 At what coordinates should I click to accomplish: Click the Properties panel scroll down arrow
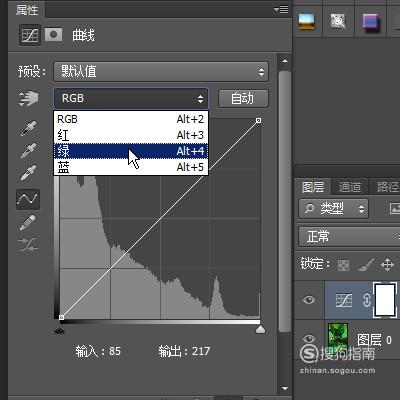coord(285,388)
